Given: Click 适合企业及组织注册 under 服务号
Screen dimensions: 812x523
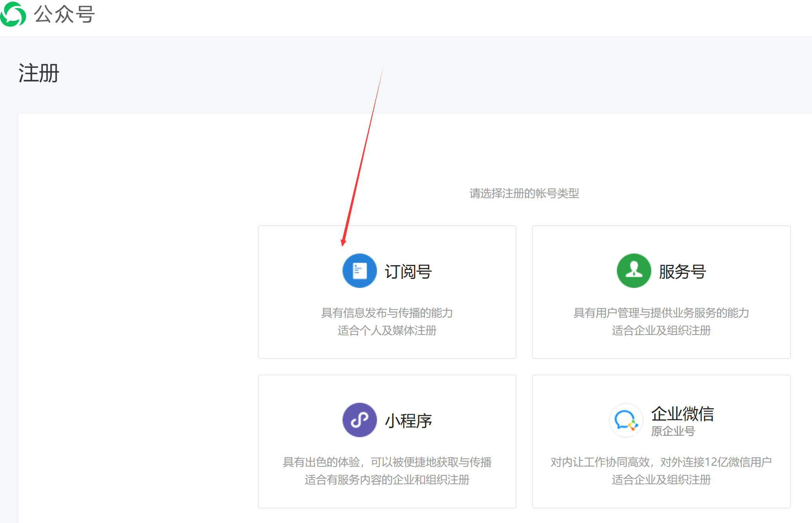Looking at the screenshot, I should click(x=661, y=330).
